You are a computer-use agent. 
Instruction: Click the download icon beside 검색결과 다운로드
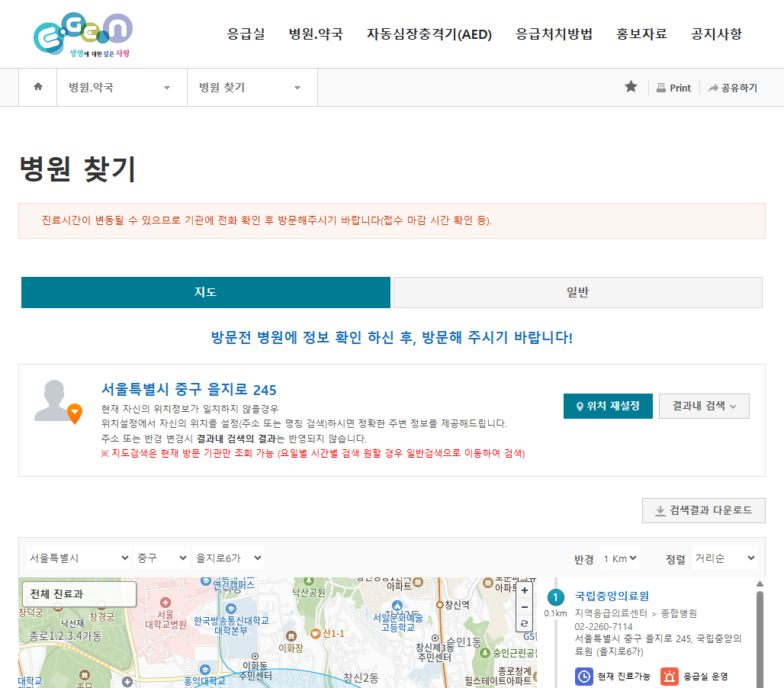coord(660,510)
